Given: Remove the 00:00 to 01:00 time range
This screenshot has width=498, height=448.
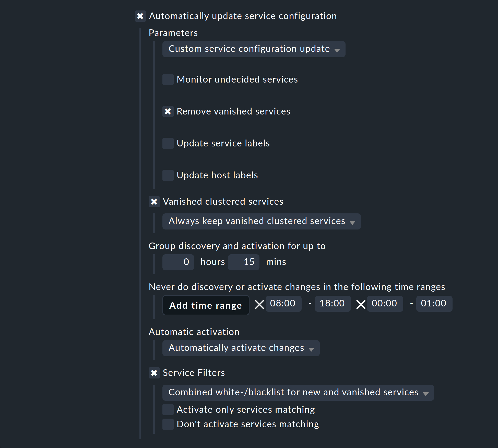Looking at the screenshot, I should pyautogui.click(x=361, y=304).
